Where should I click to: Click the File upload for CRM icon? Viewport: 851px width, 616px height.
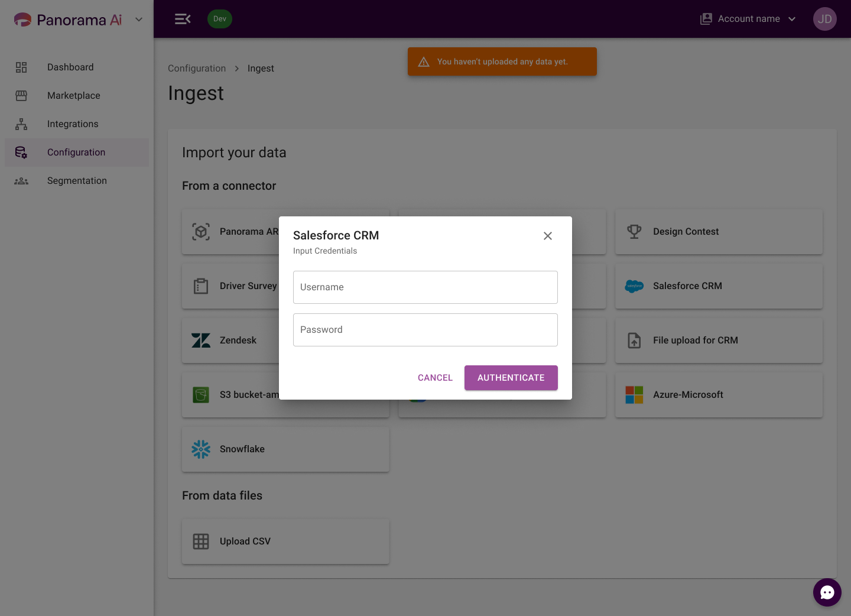(634, 341)
